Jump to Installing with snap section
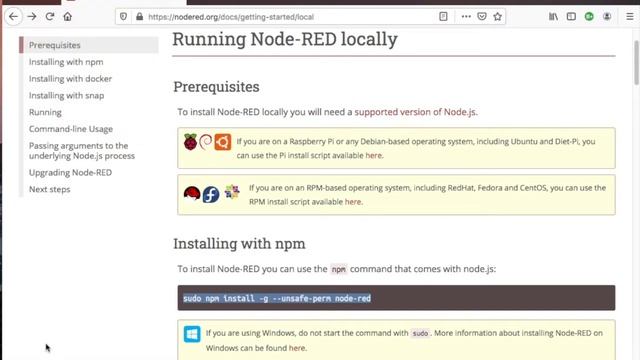Image resolution: width=640 pixels, height=360 pixels. coord(67,96)
